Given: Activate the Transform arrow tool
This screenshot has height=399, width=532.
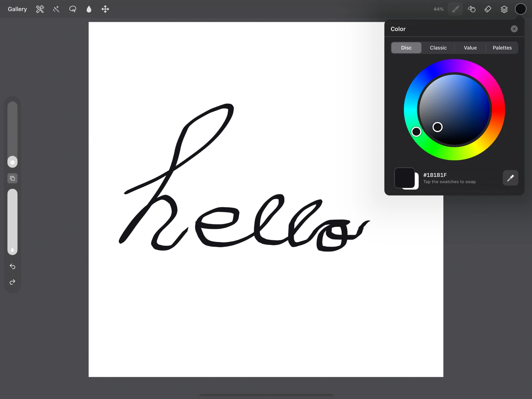Looking at the screenshot, I should click(x=105, y=9).
